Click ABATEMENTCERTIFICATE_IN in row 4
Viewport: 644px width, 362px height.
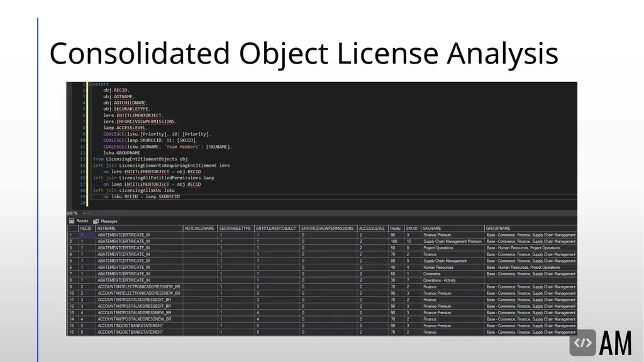(139, 254)
